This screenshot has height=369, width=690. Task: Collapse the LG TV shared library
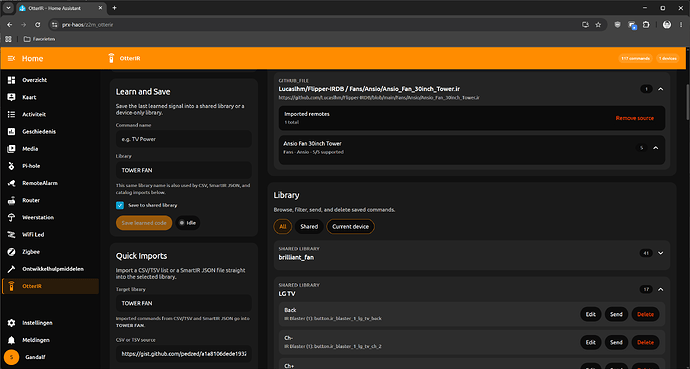tap(660, 289)
